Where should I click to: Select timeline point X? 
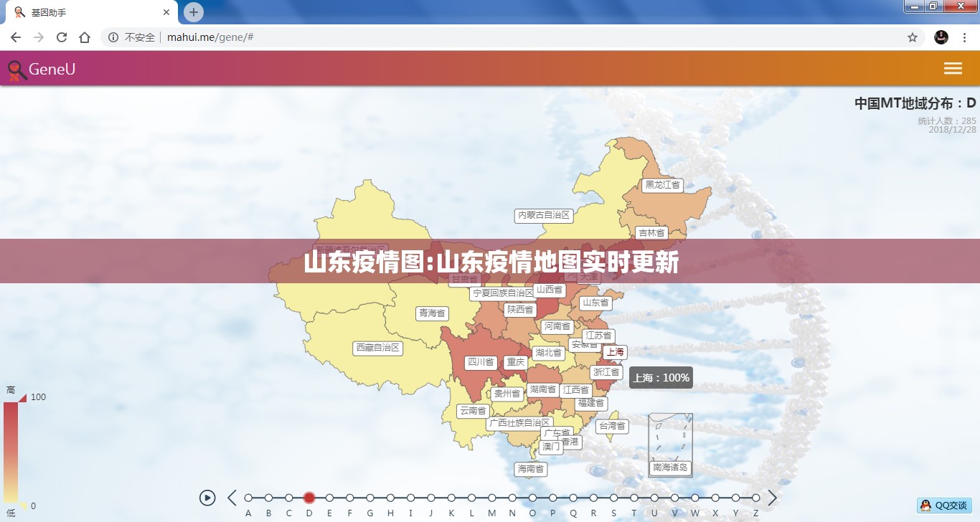[715, 498]
